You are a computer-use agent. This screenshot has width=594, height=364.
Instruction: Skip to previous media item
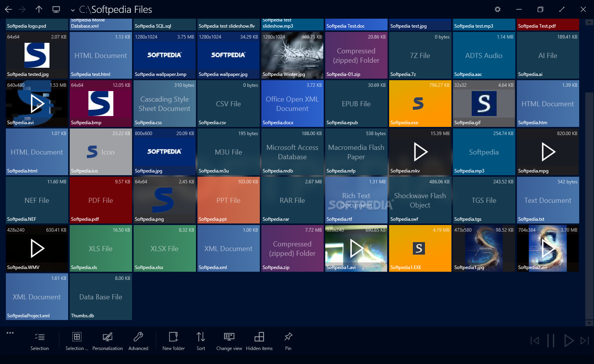(535, 341)
